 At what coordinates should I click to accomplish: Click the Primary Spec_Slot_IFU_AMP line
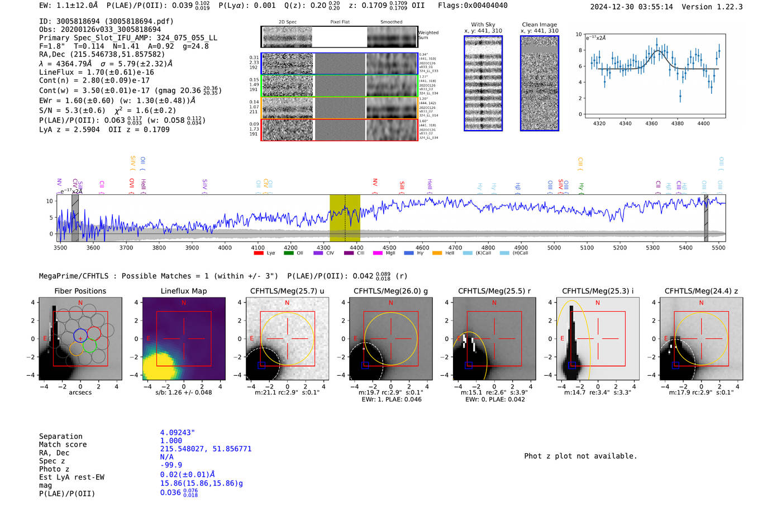point(128,38)
